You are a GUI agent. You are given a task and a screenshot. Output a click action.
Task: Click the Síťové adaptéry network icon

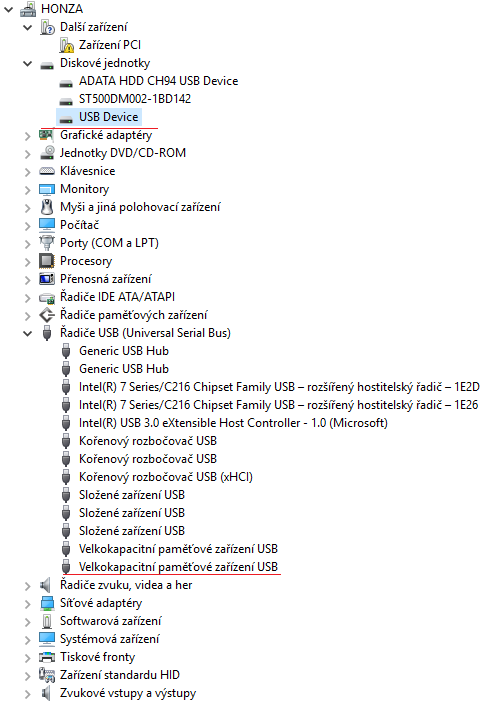click(x=47, y=603)
